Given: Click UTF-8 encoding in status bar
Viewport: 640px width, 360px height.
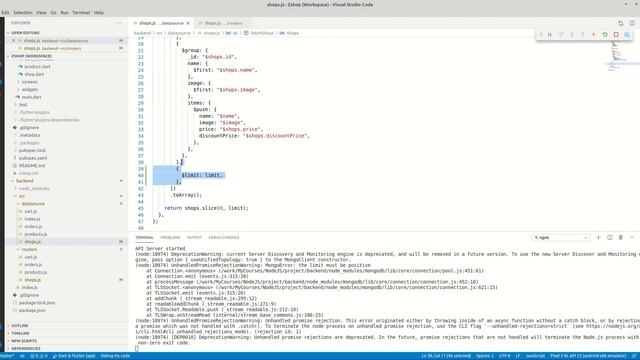Looking at the screenshot, I should pyautogui.click(x=504, y=356).
